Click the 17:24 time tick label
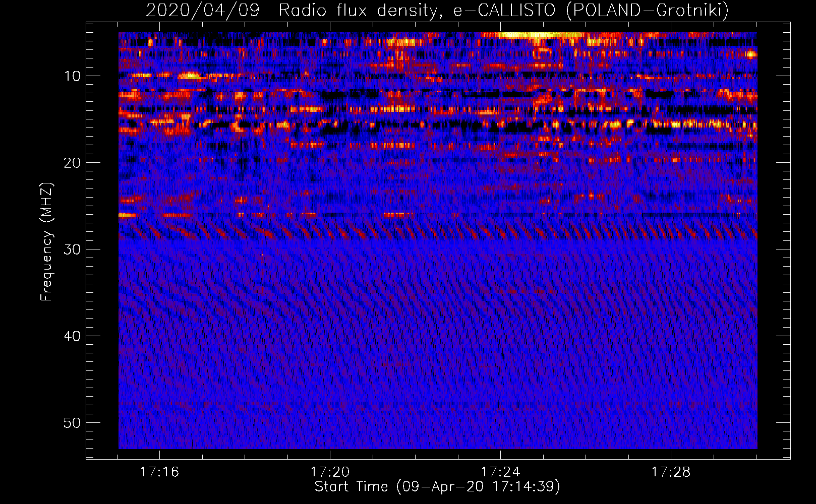This screenshot has width=816, height=504. point(500,472)
